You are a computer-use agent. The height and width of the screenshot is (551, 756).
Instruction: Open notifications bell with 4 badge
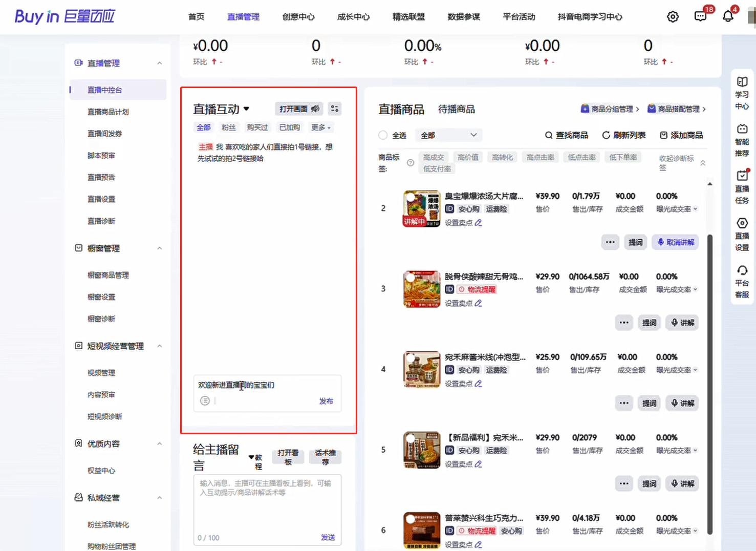pyautogui.click(x=727, y=16)
